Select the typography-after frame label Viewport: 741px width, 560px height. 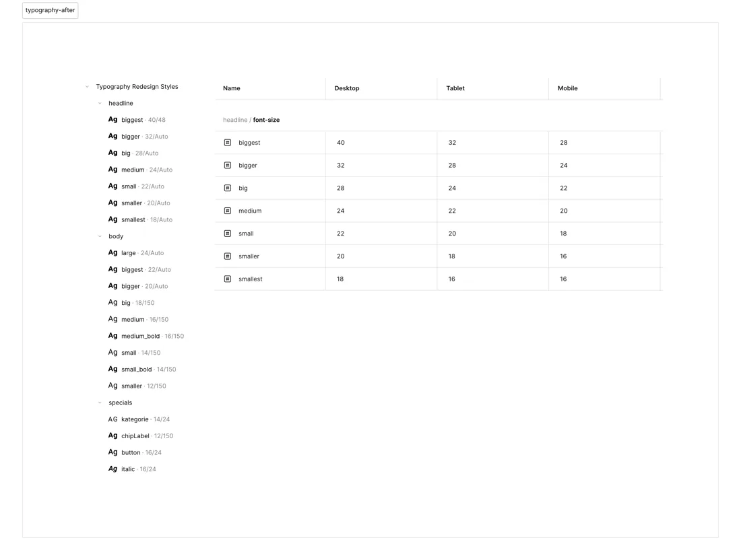click(x=50, y=10)
